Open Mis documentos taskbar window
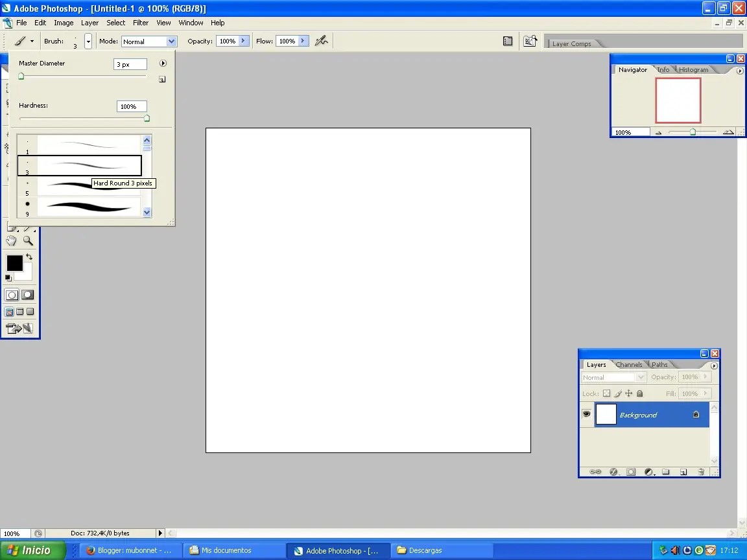Image resolution: width=747 pixels, height=560 pixels. (233, 550)
